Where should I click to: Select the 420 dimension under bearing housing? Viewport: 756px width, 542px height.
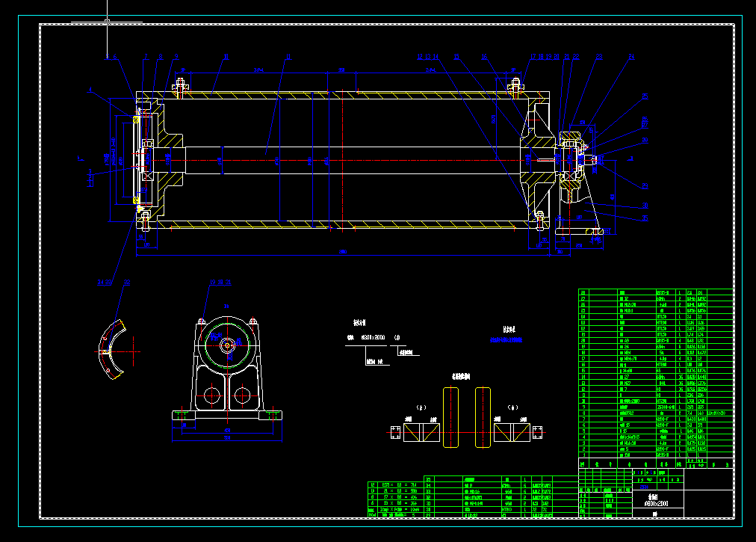click(227, 431)
